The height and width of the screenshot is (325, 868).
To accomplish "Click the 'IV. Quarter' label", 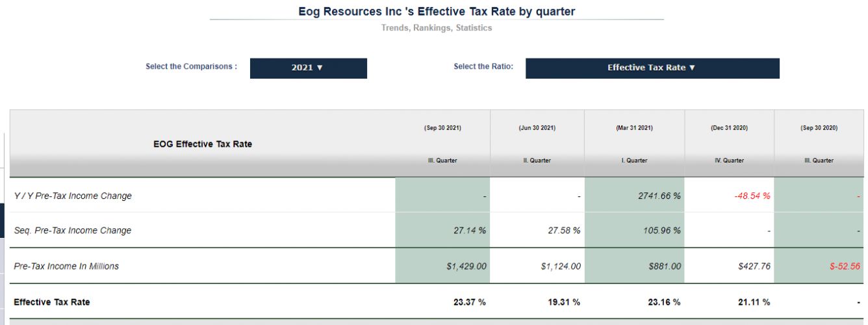I will 729,161.
